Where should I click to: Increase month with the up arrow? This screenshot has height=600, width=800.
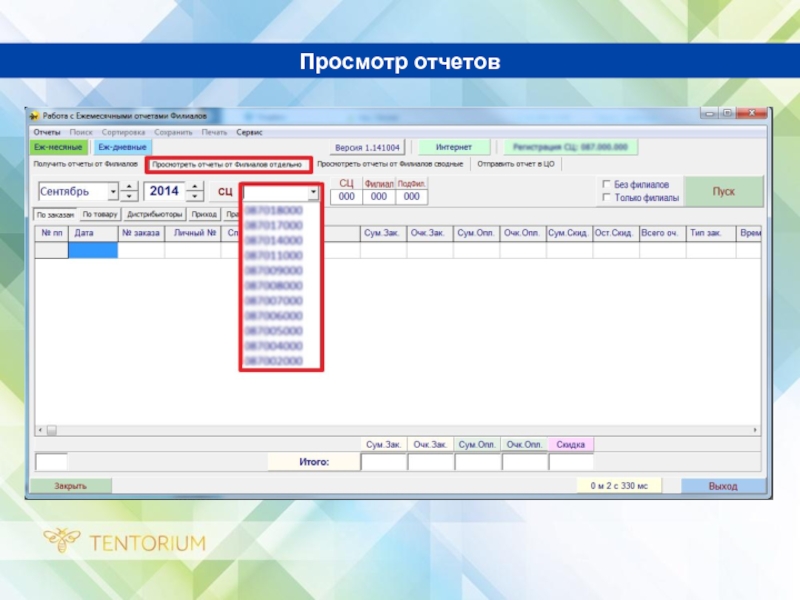(x=130, y=187)
